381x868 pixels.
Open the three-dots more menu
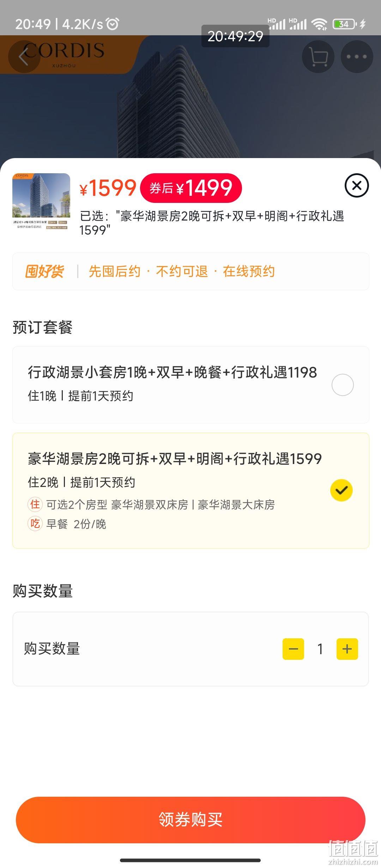(357, 57)
